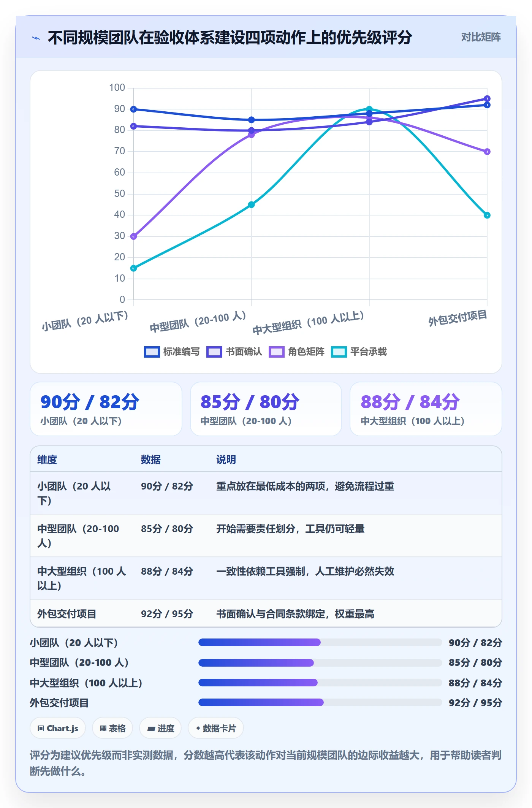Click the 外包交付项目 table row label
This screenshot has height=808, width=532.
pos(66,614)
